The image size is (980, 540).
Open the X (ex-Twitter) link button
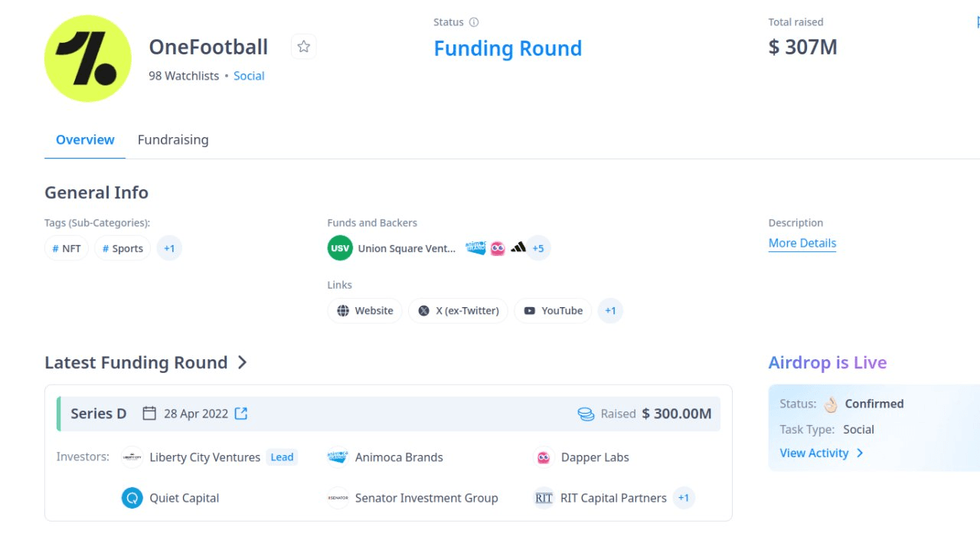tap(458, 310)
